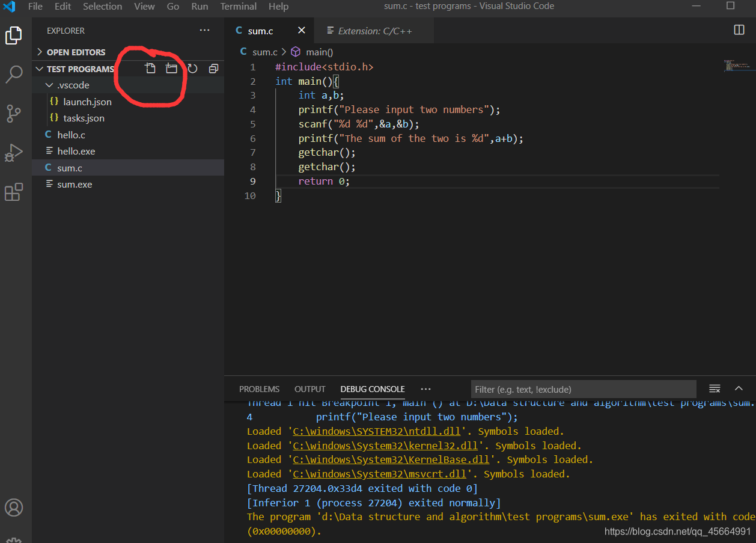Open the Selection menu
The width and height of the screenshot is (756, 543).
click(102, 7)
